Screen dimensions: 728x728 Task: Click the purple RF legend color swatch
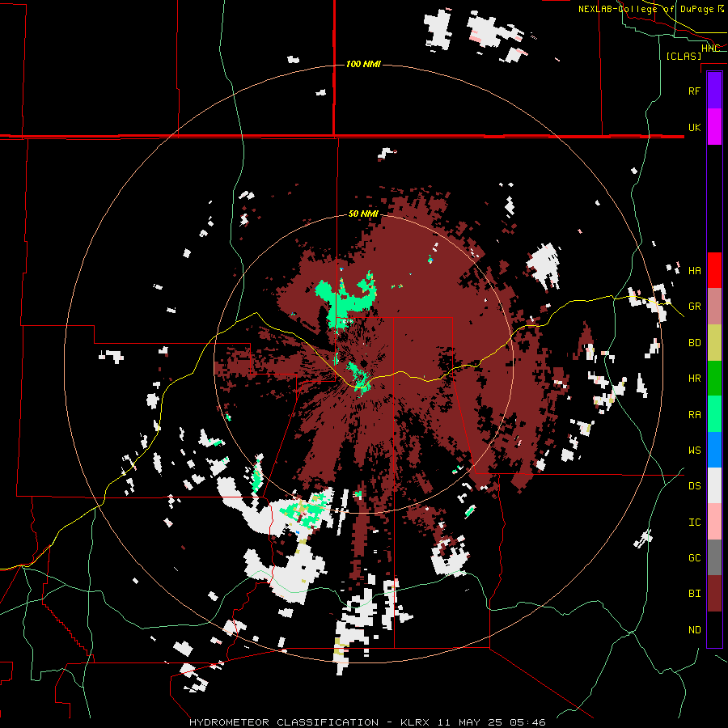point(714,91)
